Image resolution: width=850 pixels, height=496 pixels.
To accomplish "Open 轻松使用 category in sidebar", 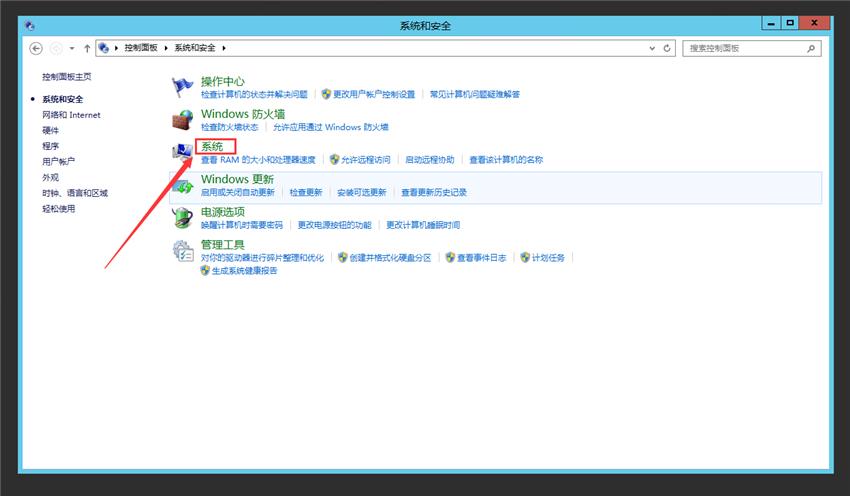I will [59, 209].
